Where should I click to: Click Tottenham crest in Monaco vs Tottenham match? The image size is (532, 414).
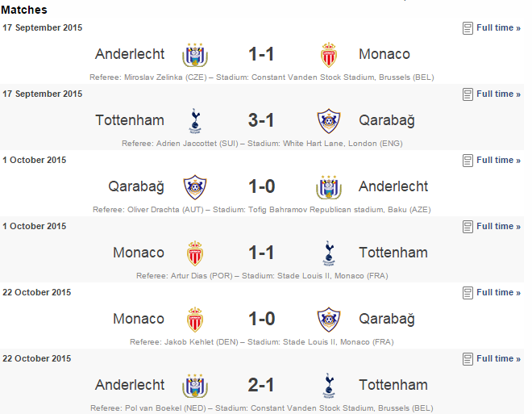click(x=328, y=253)
